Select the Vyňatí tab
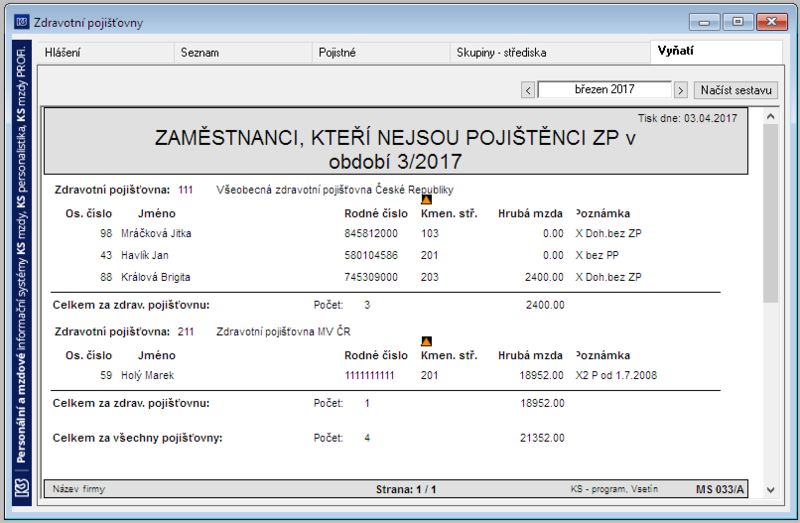 tap(716, 52)
